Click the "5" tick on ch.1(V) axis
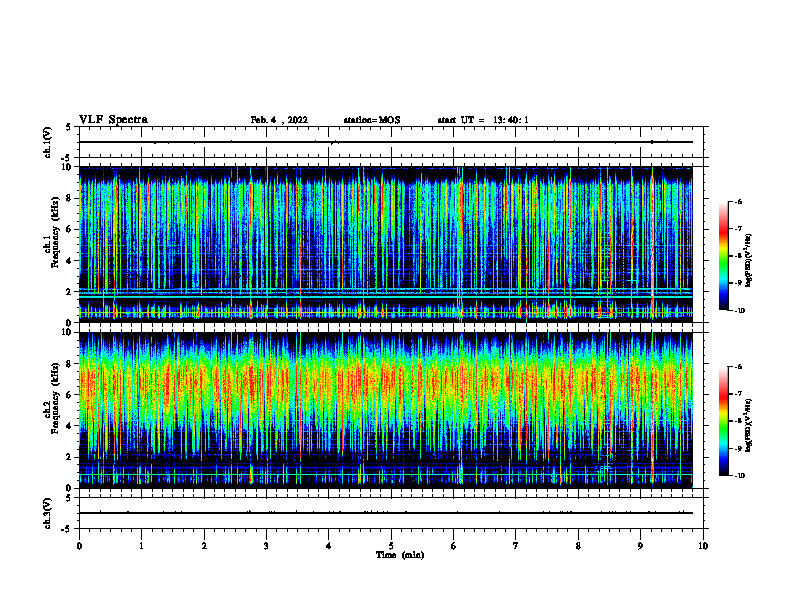The height and width of the screenshot is (612, 792). click(x=69, y=127)
